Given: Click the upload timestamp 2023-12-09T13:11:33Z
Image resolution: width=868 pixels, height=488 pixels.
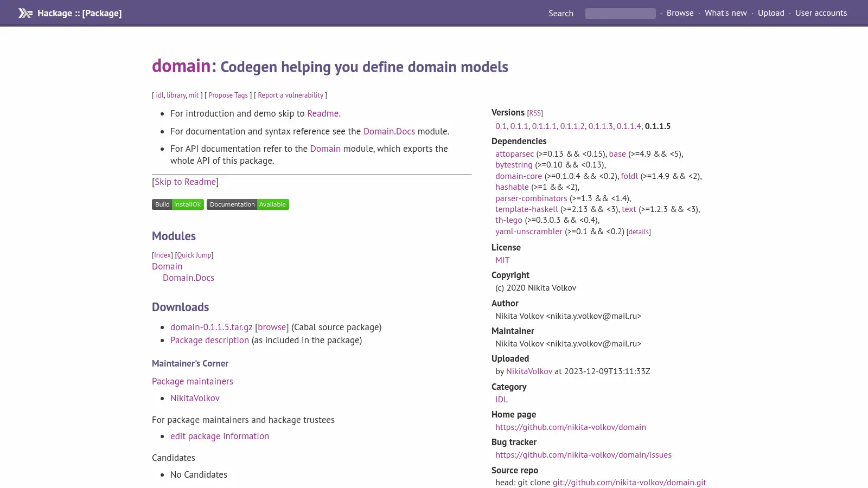Looking at the screenshot, I should [607, 371].
